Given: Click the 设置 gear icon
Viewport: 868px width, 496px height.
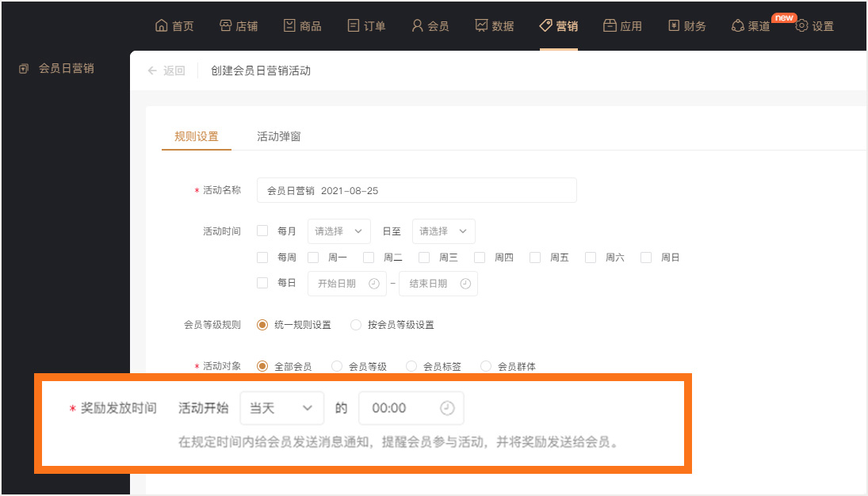Looking at the screenshot, I should click(x=801, y=25).
